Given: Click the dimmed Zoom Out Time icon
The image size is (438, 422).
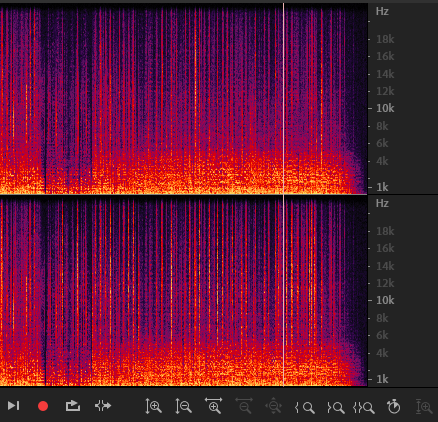Looking at the screenshot, I should pos(244,406).
